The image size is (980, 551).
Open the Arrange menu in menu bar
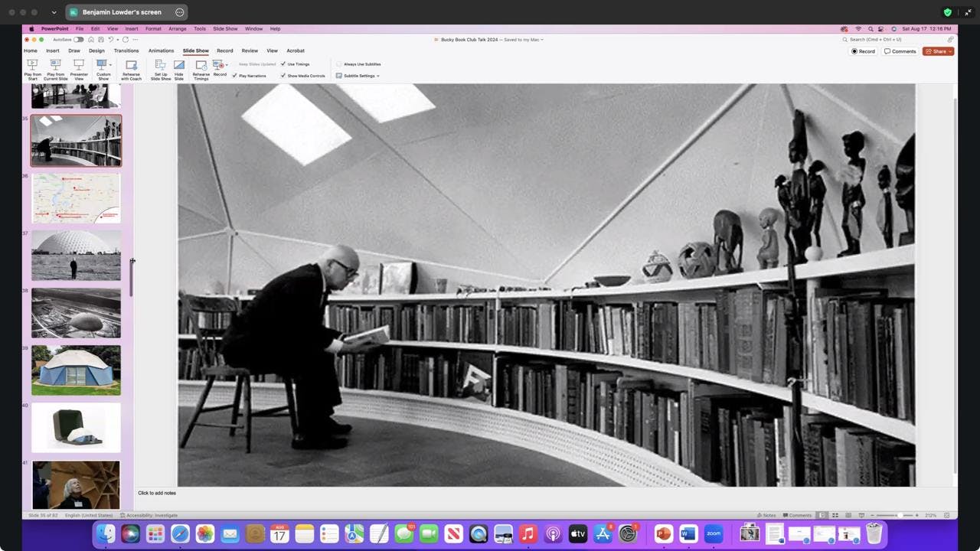(178, 29)
